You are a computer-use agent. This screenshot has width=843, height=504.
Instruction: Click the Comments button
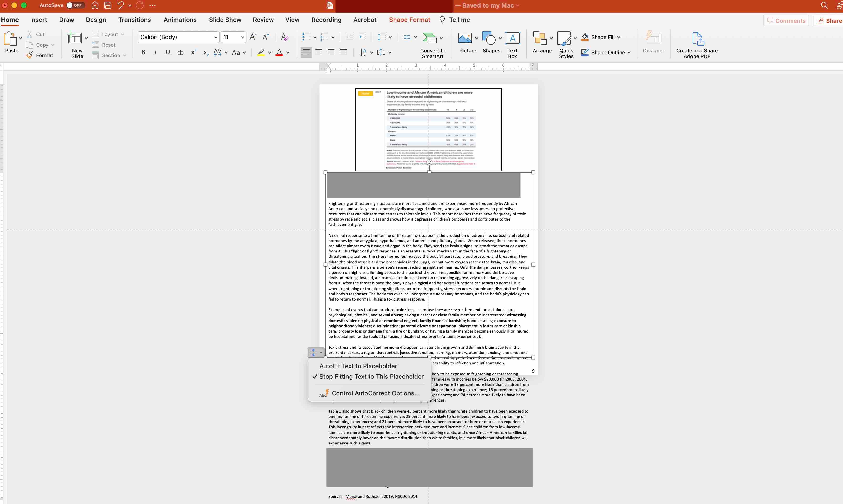(786, 21)
